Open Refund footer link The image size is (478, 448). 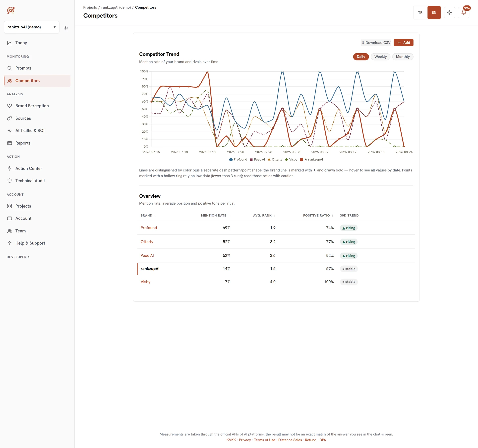pyautogui.click(x=310, y=440)
